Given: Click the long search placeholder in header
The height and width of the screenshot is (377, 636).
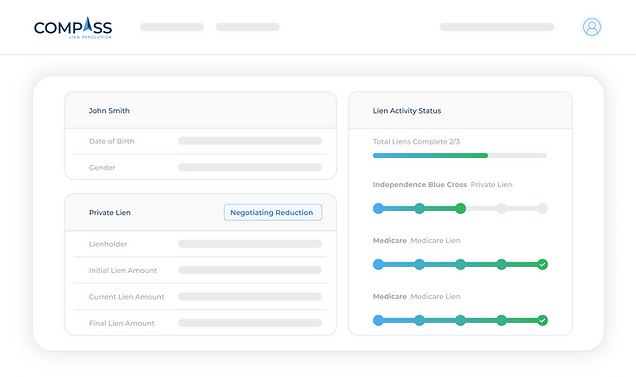Looking at the screenshot, I should (x=497, y=27).
